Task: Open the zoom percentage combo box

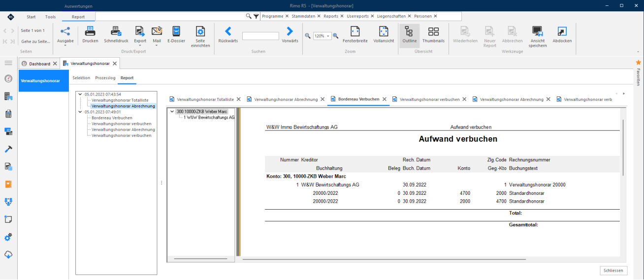Action: [322, 36]
